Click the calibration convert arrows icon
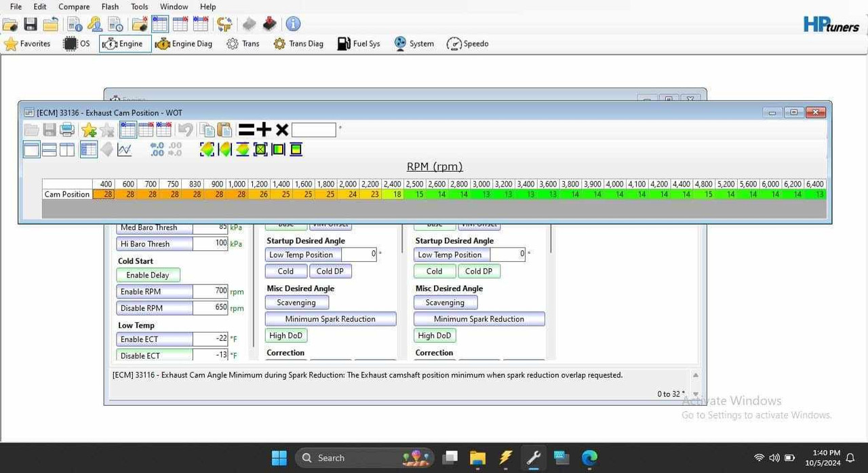Image resolution: width=868 pixels, height=473 pixels. (224, 24)
